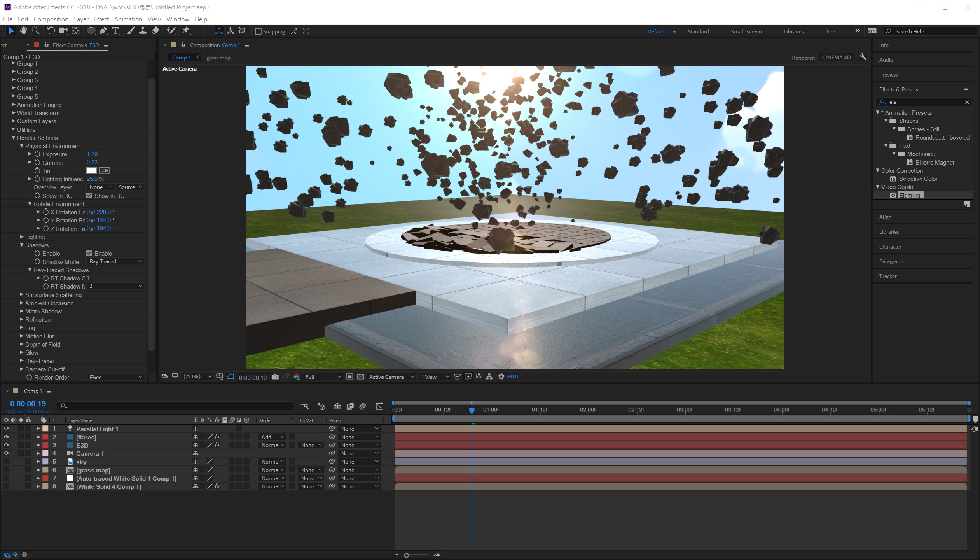Screen dimensions: 980x560
Task: Switch to the grass map tab
Action: click(218, 58)
